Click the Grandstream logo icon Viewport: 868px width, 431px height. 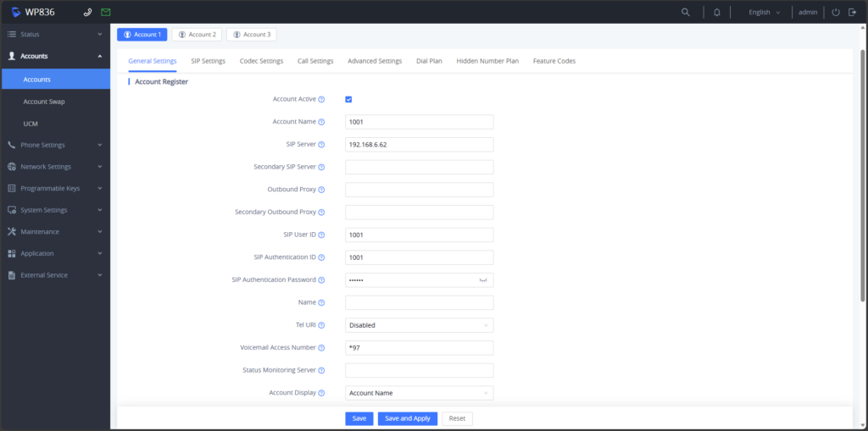pyautogui.click(x=16, y=12)
